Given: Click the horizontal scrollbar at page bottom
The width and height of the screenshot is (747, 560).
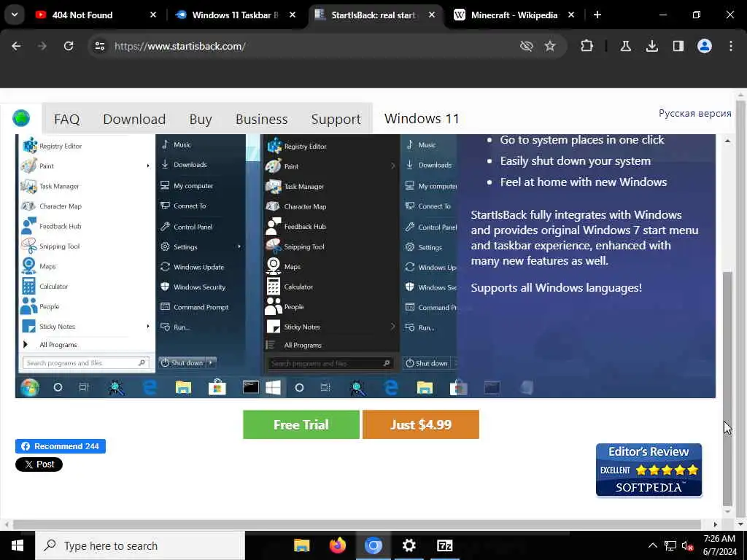Looking at the screenshot, I should 356,524.
